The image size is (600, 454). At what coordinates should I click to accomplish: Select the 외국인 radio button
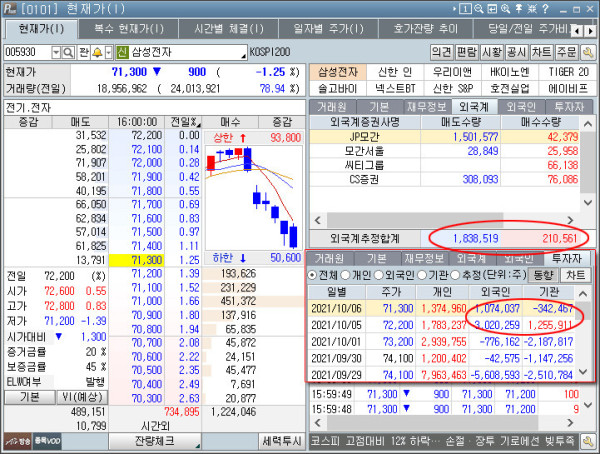click(x=378, y=275)
